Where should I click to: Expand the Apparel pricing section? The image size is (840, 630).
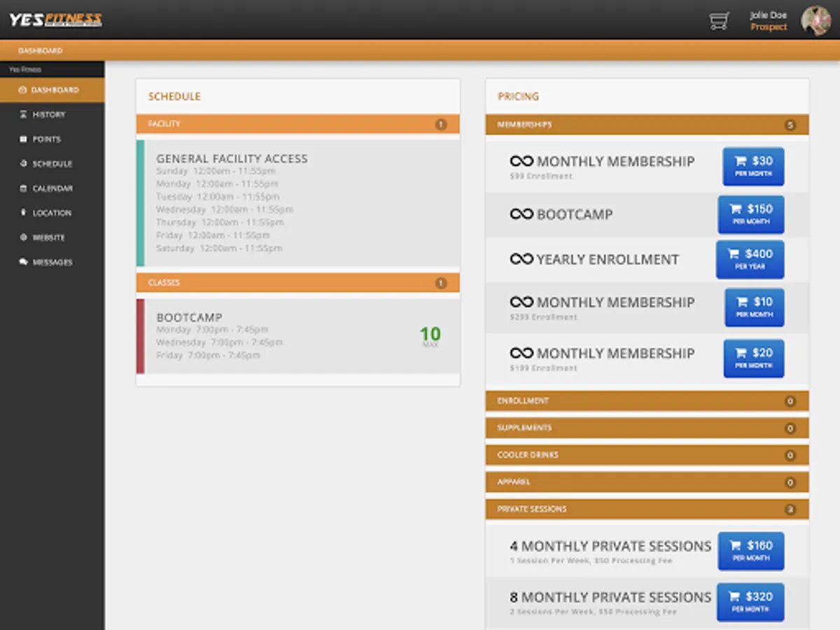[x=647, y=482]
